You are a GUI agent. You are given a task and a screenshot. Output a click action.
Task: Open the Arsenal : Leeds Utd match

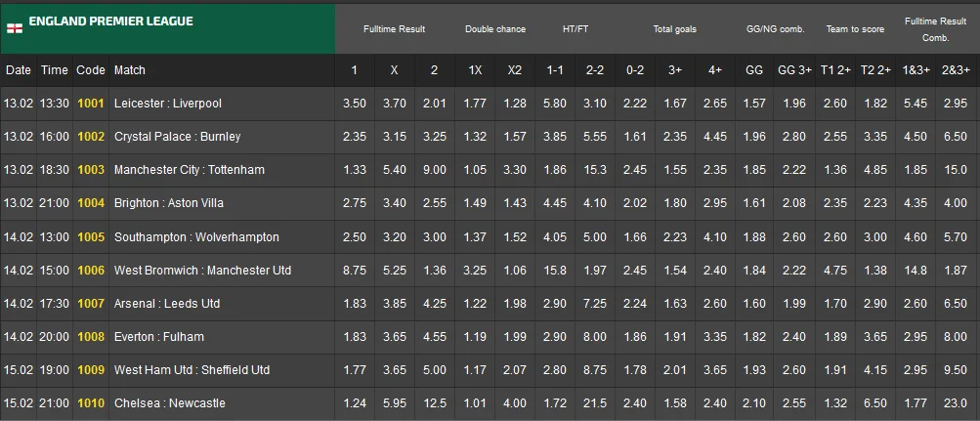click(166, 303)
